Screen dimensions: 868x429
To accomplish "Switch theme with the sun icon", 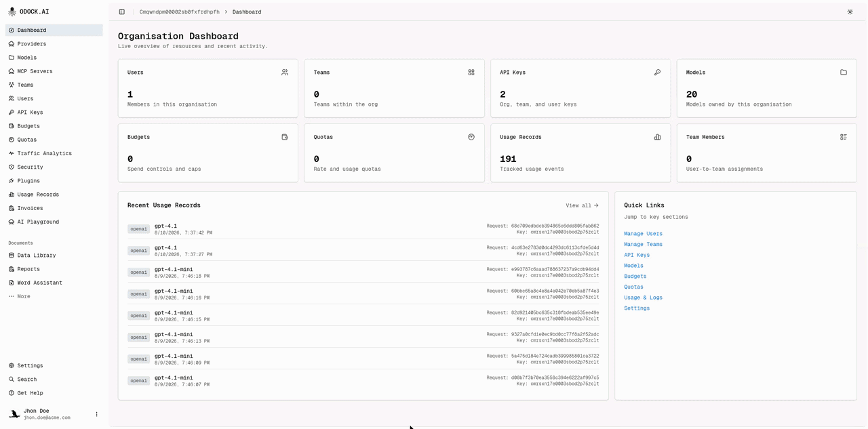I will [850, 12].
